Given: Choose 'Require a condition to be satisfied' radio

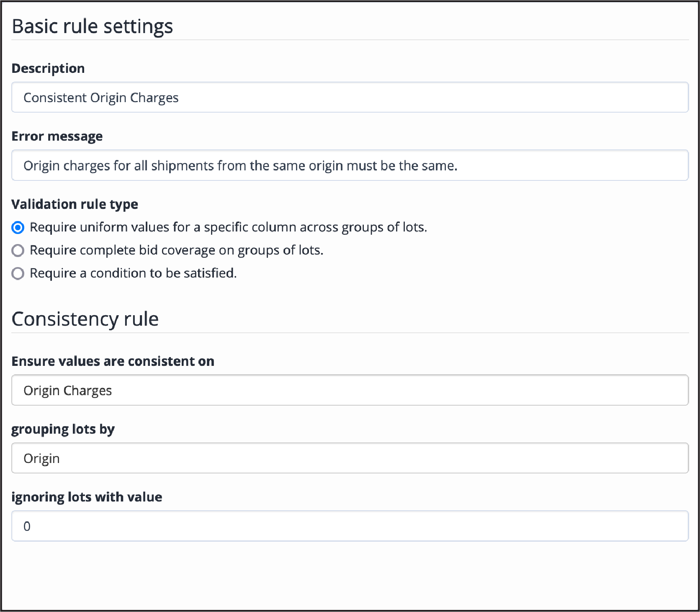Looking at the screenshot, I should click(18, 274).
